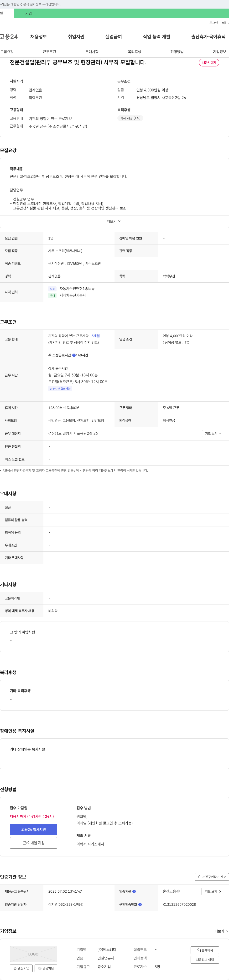Open the 취업지원 main menu
Image resolution: width=229 pixels, height=980 pixels.
76,36
